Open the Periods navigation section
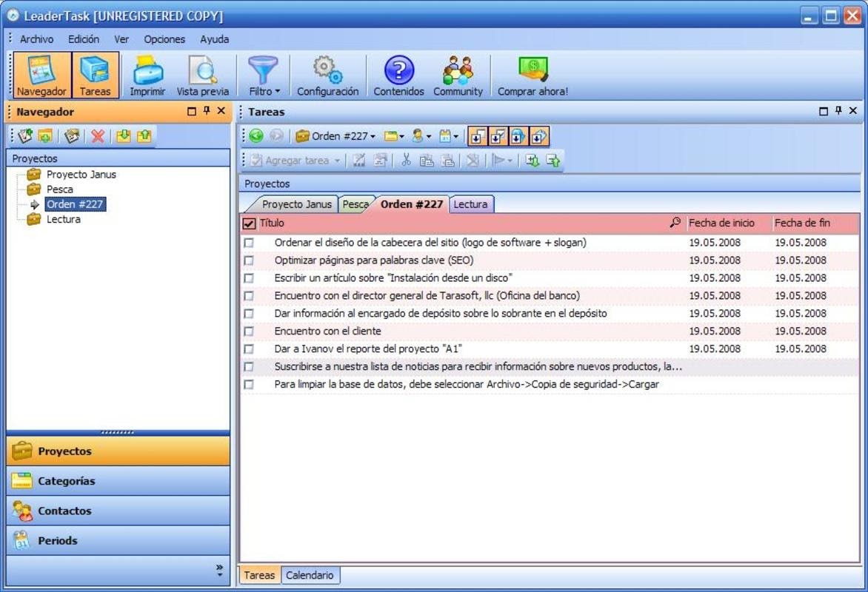The height and width of the screenshot is (592, 868). [118, 540]
